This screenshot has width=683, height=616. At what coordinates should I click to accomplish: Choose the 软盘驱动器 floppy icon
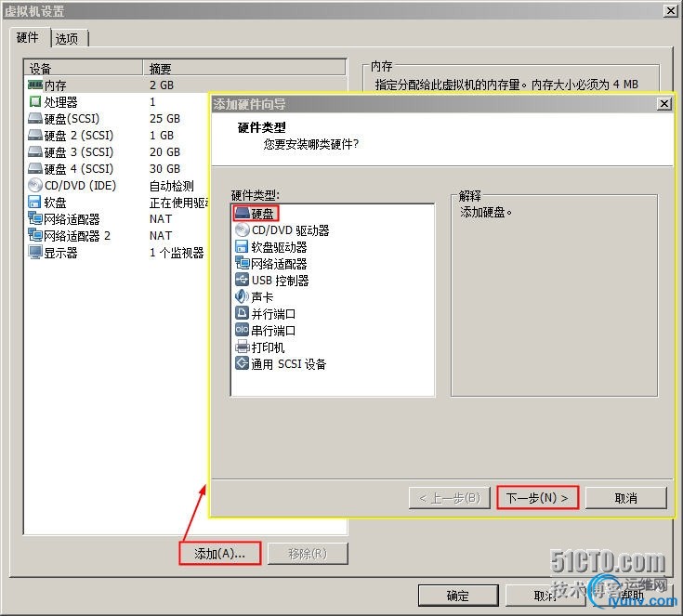pyautogui.click(x=242, y=246)
